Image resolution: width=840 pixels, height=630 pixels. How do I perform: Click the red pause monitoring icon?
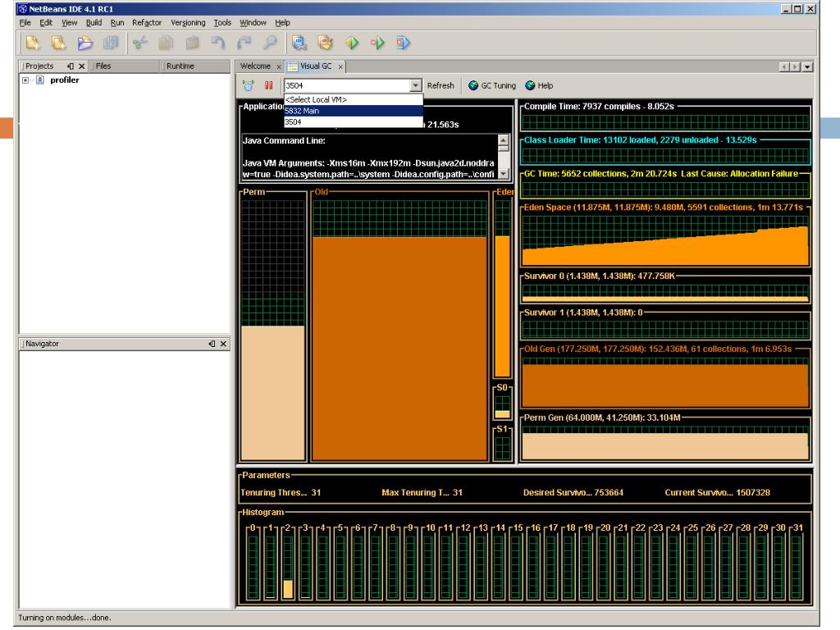pyautogui.click(x=269, y=85)
